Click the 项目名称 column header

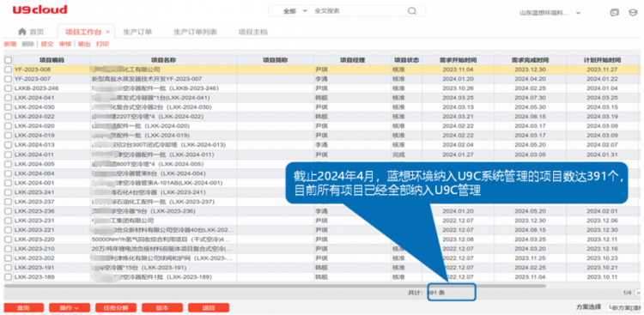pos(163,60)
